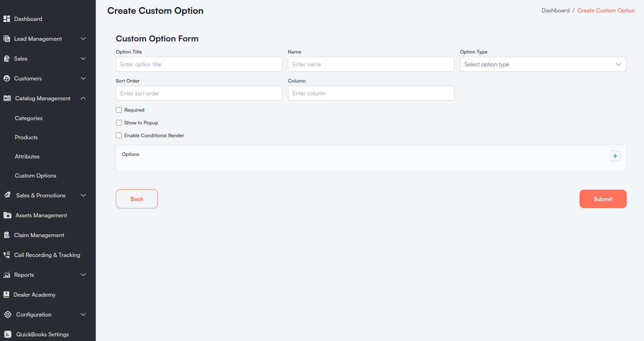
Task: Click the Call Recording & Tracking phone icon
Action: click(x=7, y=255)
